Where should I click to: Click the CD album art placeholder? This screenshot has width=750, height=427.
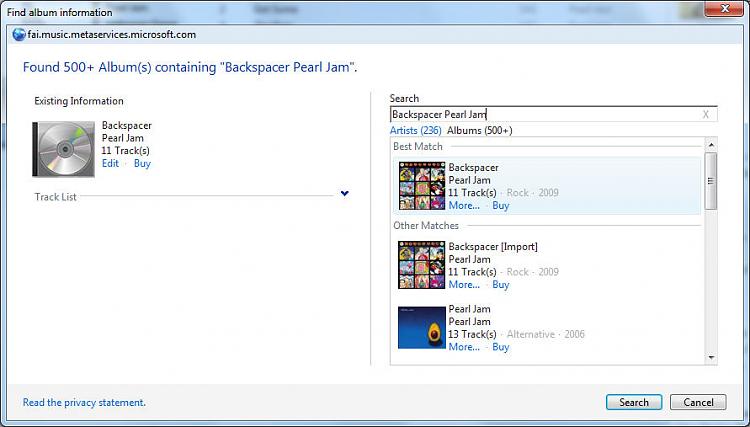64,149
